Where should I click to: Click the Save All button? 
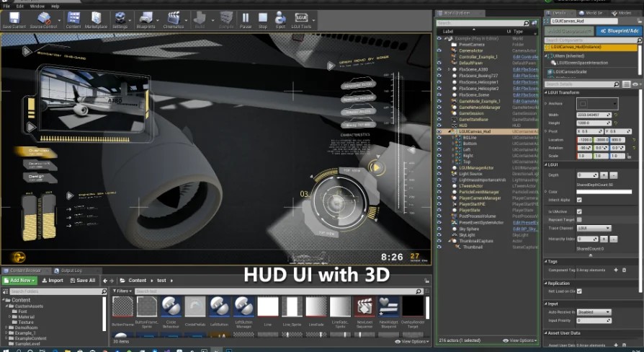click(83, 281)
